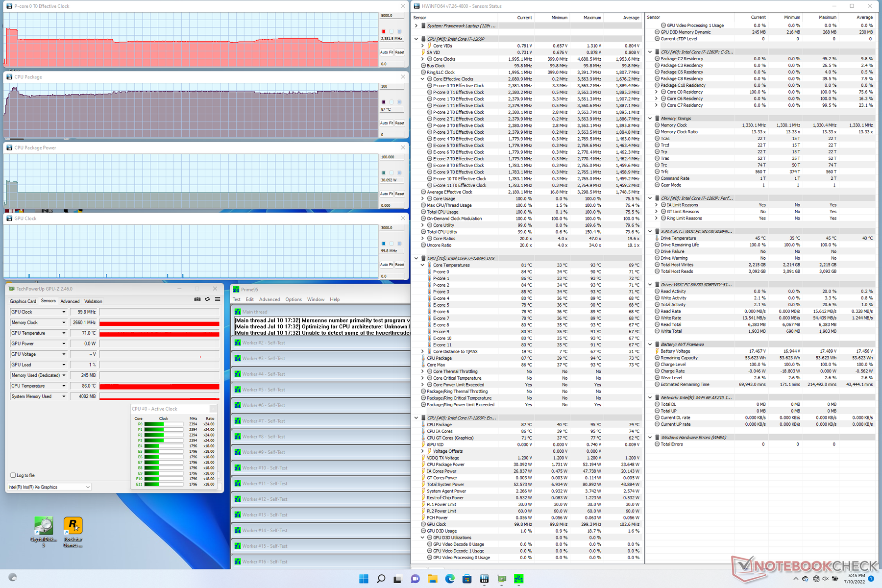Image resolution: width=882 pixels, height=588 pixels.
Task: Open Task View from the taskbar
Action: coord(398,579)
